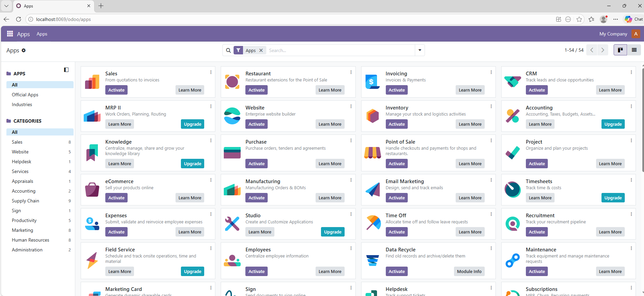This screenshot has width=644, height=296.
Task: Open the Website card options menu
Action: click(x=351, y=106)
